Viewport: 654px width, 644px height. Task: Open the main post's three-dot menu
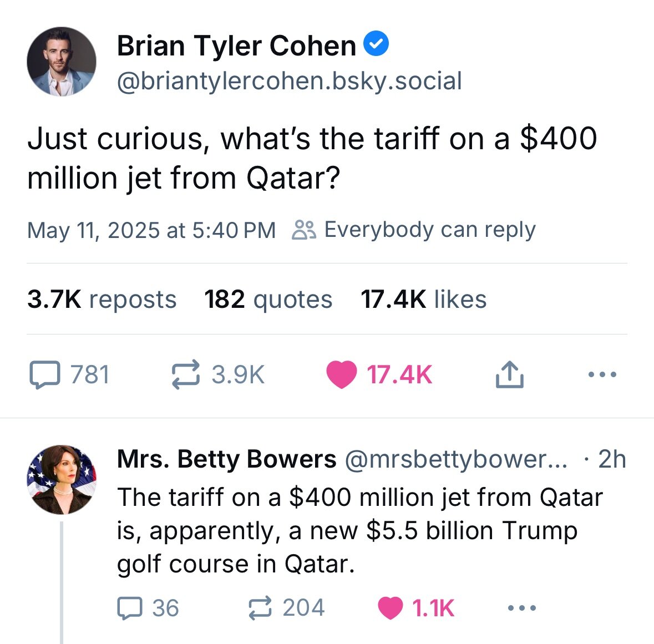click(x=602, y=374)
